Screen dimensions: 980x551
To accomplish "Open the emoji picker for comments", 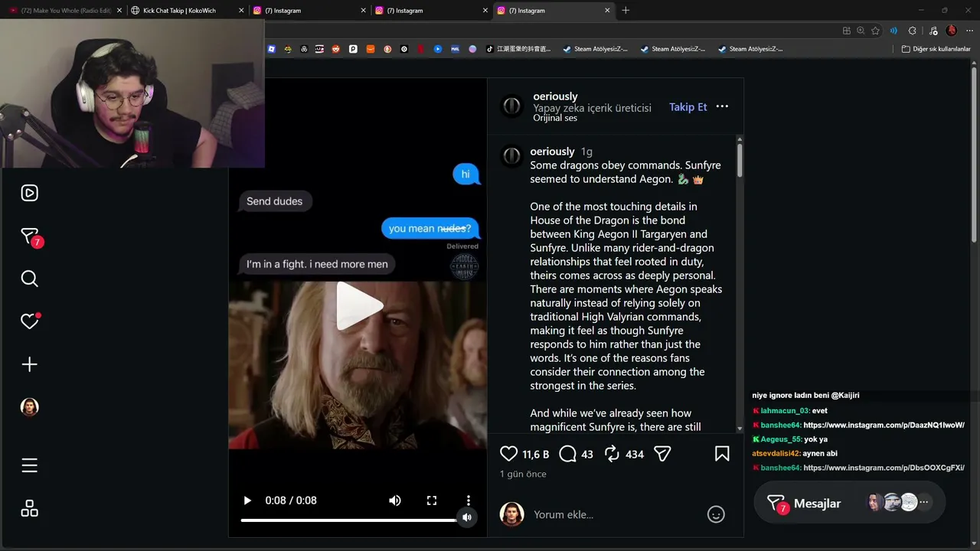I will 716,514.
